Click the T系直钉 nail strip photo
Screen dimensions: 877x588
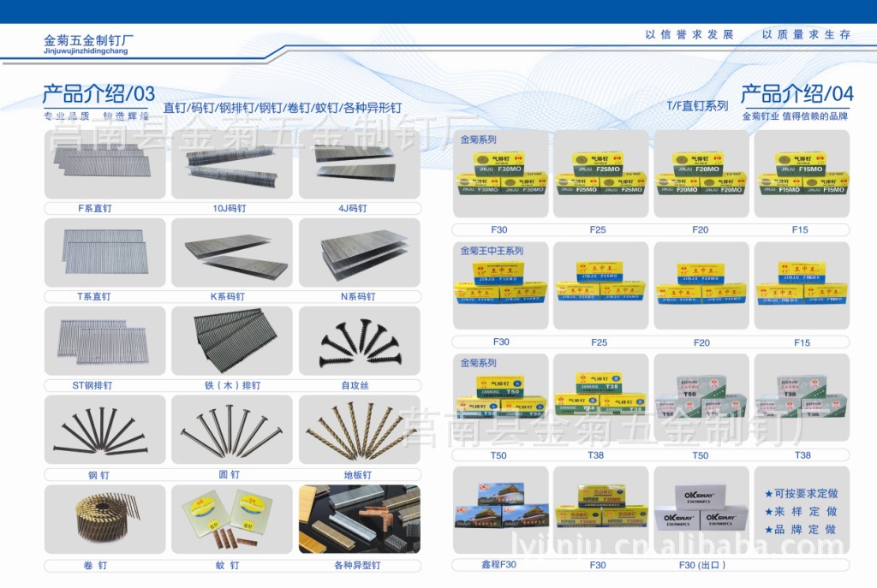(105, 252)
